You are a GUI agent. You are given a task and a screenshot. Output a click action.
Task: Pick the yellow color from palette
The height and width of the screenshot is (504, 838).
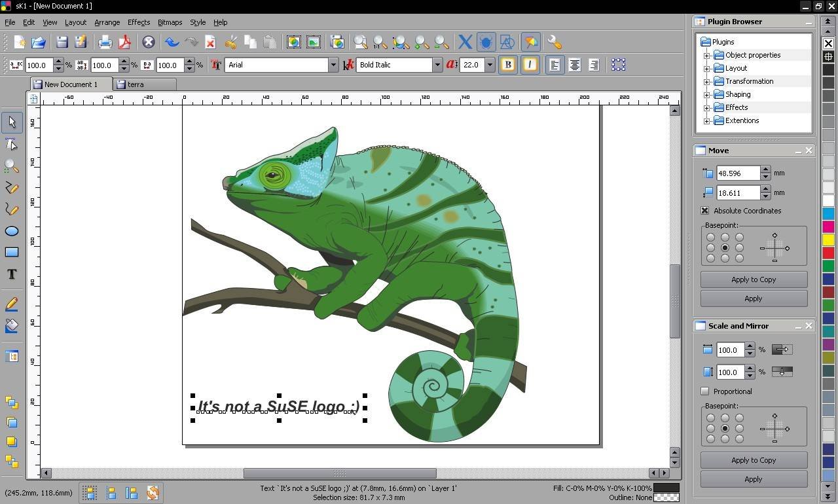(828, 240)
